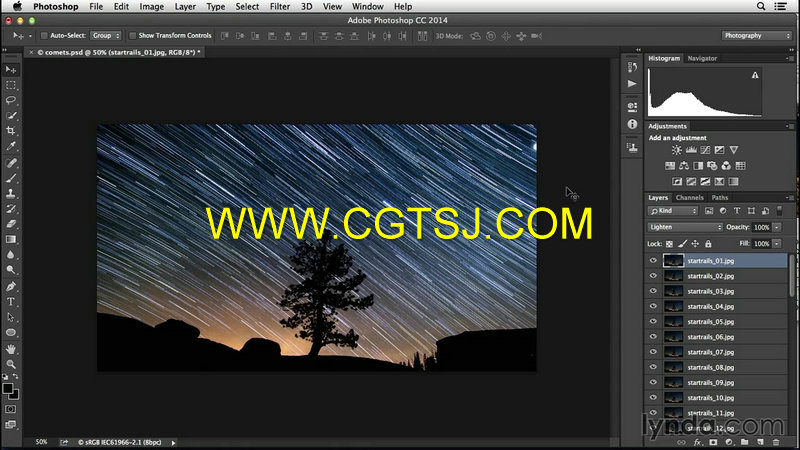Click the histogram cached data warning icon
The height and width of the screenshot is (450, 800).
click(755, 75)
